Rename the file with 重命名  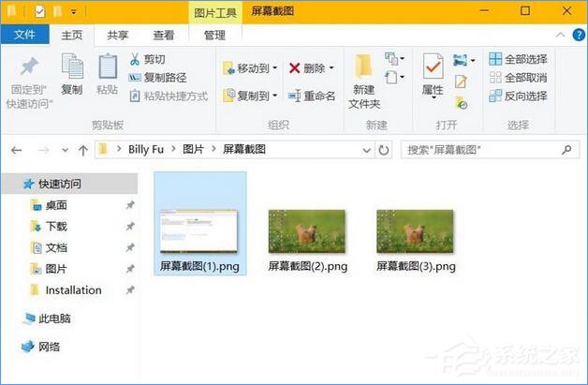pyautogui.click(x=312, y=96)
